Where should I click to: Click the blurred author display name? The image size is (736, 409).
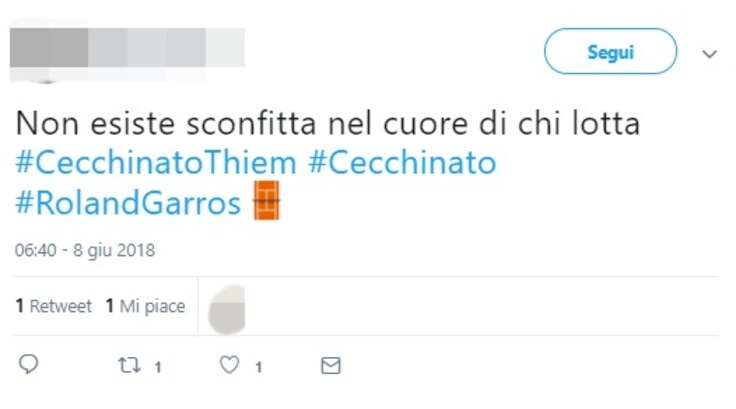pyautogui.click(x=166, y=47)
